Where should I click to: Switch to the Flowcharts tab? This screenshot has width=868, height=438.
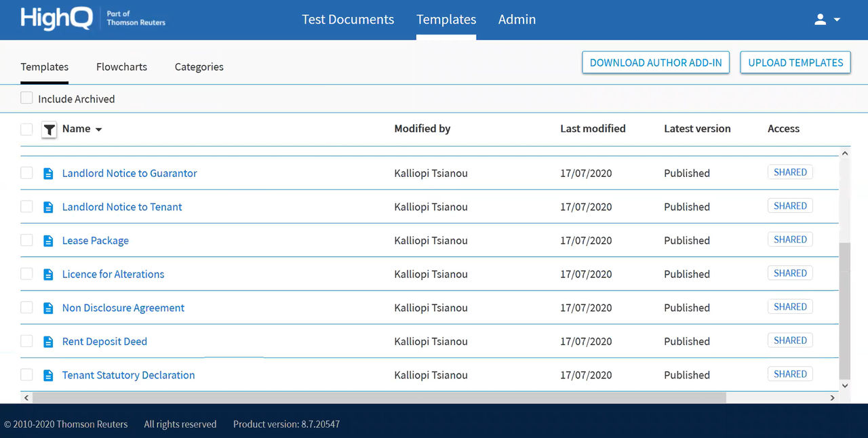pos(121,66)
